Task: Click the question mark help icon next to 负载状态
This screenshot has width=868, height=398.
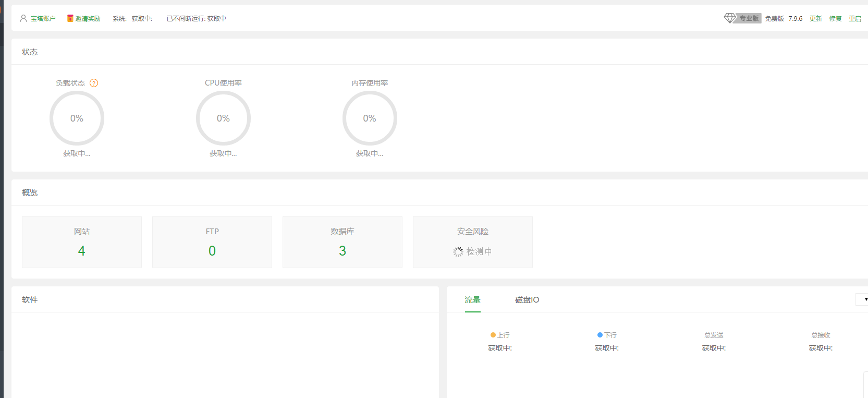Action: coord(94,83)
